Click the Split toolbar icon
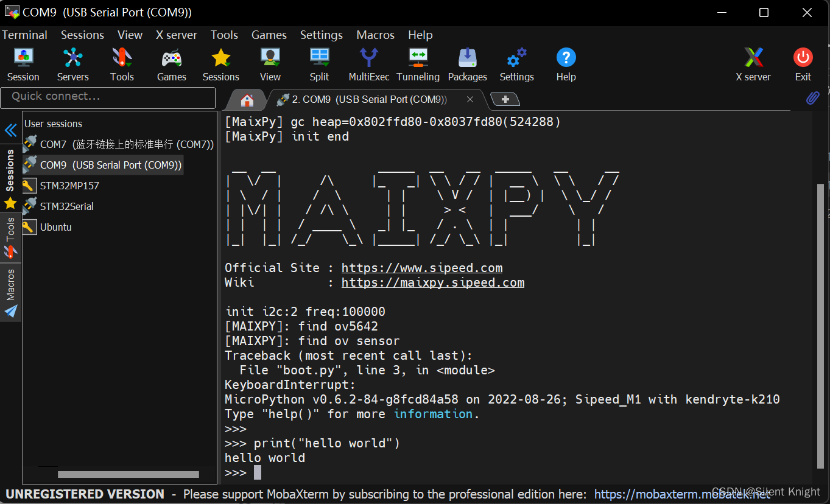 pos(319,65)
